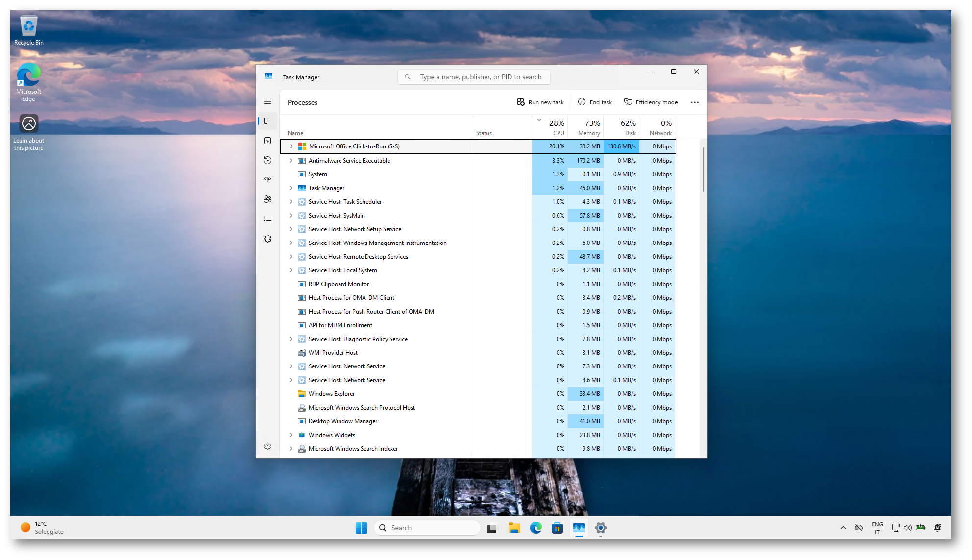Open Startup apps sidebar icon

[267, 180]
